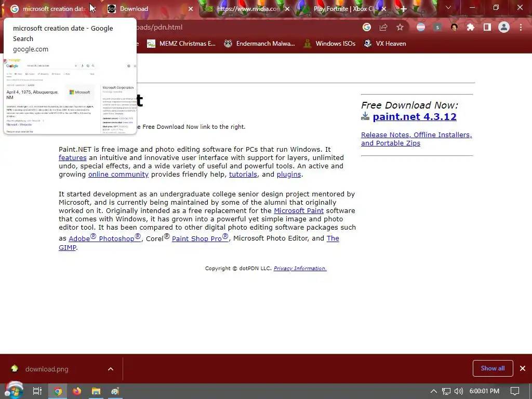This screenshot has width=532, height=399.
Task: Open Endermanch Malwa... bookmark
Action: pos(260,44)
